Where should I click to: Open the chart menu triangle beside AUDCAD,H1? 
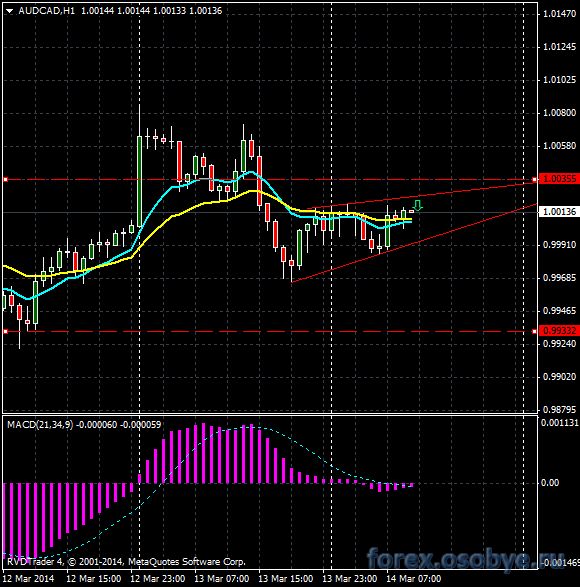click(x=9, y=11)
